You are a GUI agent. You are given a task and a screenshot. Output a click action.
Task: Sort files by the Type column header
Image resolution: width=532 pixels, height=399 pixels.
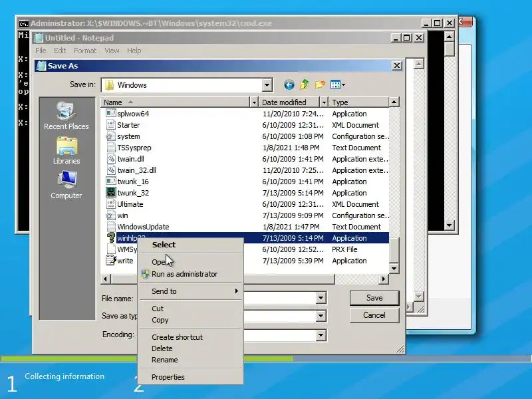tap(358, 102)
